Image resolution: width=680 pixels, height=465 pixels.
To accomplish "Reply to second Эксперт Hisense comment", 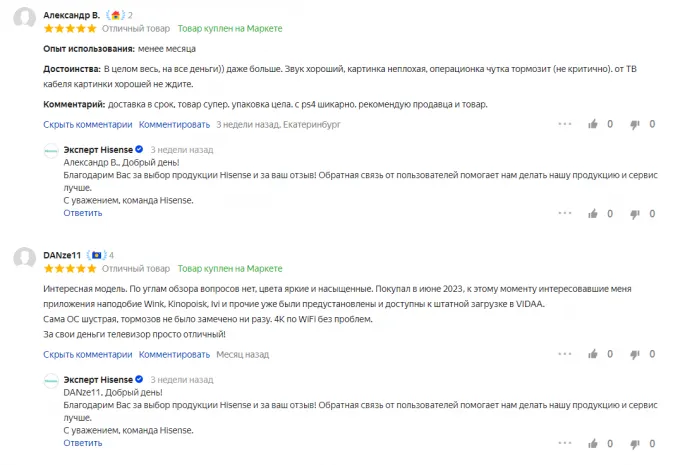I will [x=82, y=443].
